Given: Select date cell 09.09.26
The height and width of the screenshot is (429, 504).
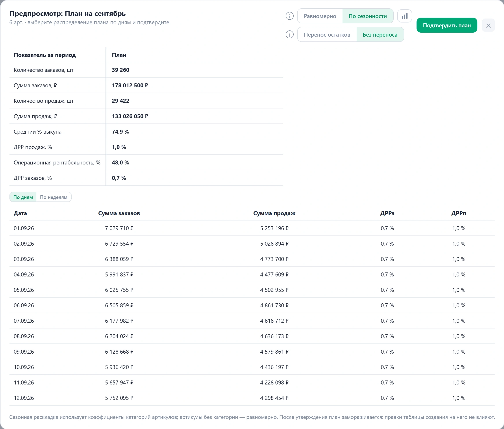Looking at the screenshot, I should click(x=24, y=352).
